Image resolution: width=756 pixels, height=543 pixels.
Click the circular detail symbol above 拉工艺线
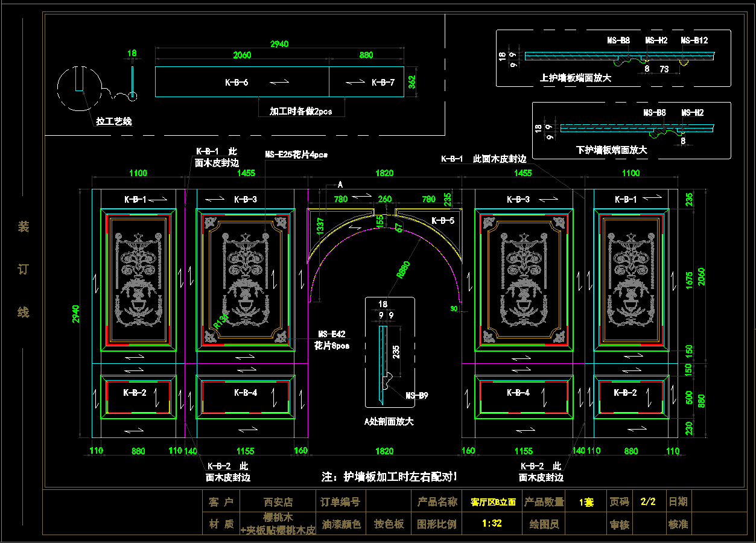(x=78, y=87)
